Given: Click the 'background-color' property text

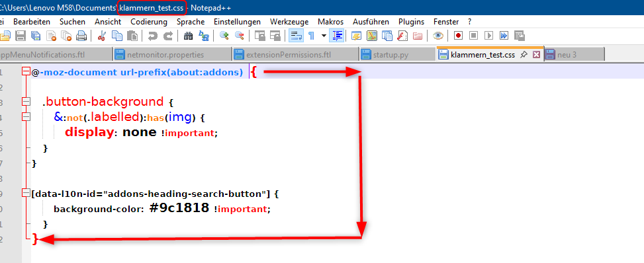Looking at the screenshot, I should coord(97,209).
